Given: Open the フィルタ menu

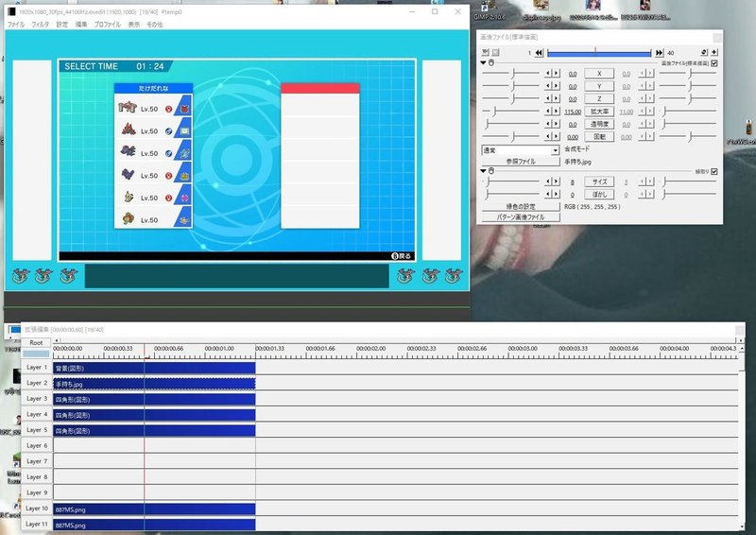Looking at the screenshot, I should click(x=40, y=25).
